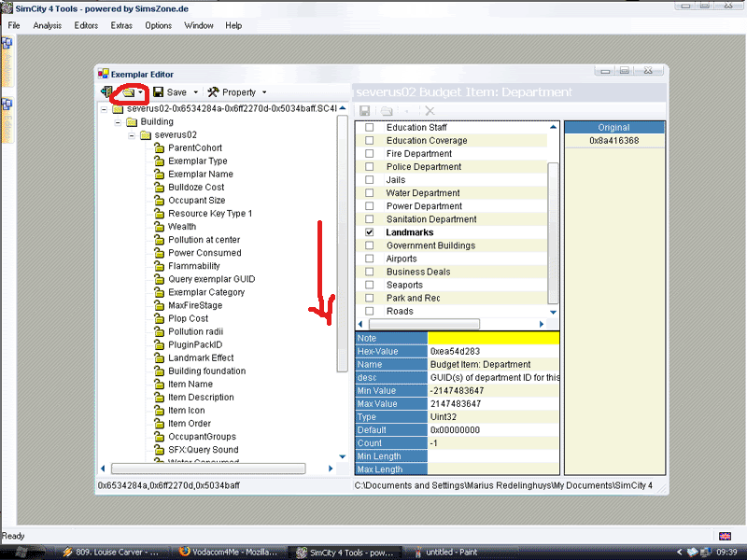Open the File menu
This screenshot has height=560, width=747.
(14, 25)
